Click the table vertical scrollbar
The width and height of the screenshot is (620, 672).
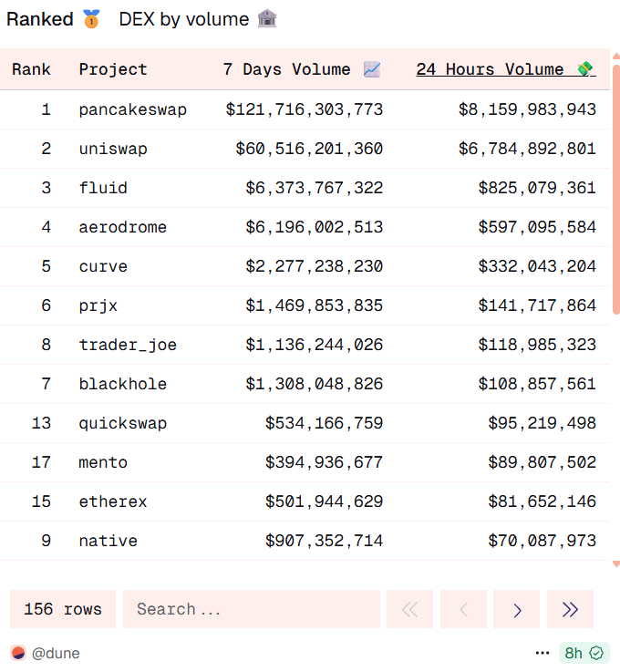[x=616, y=189]
